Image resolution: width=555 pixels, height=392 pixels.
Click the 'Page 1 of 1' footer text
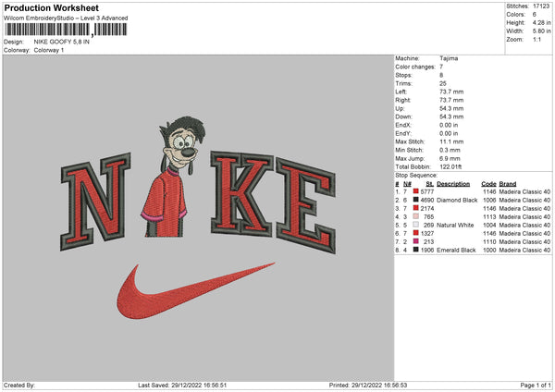click(x=536, y=386)
